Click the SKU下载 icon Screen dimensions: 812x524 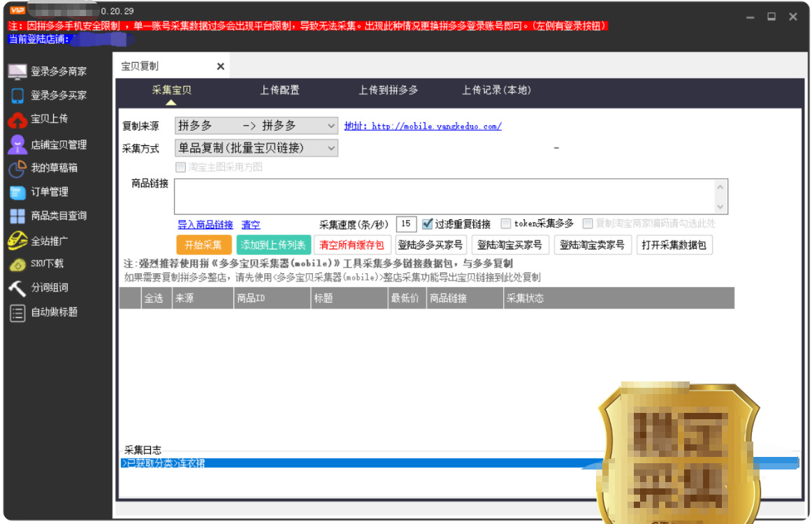pyautogui.click(x=17, y=264)
